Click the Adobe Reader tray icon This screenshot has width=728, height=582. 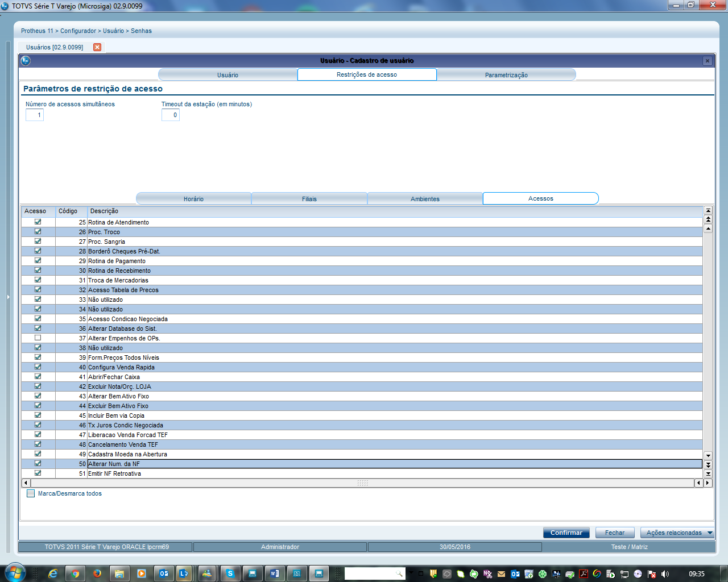coord(584,574)
